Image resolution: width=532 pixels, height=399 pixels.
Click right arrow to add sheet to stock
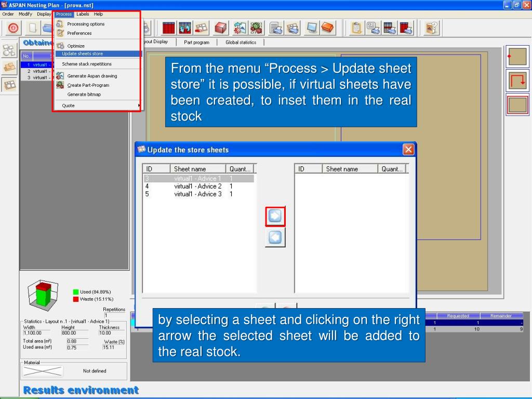[275, 216]
